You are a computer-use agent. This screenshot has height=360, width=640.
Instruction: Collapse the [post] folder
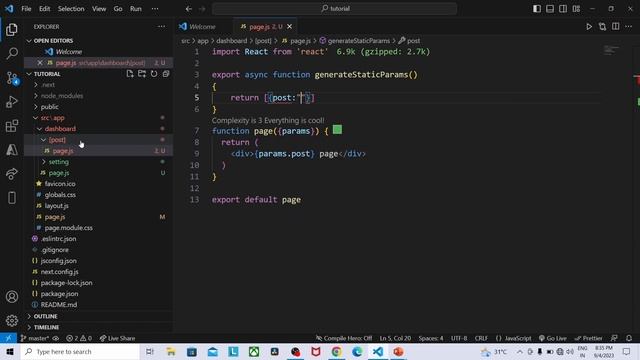(44, 140)
